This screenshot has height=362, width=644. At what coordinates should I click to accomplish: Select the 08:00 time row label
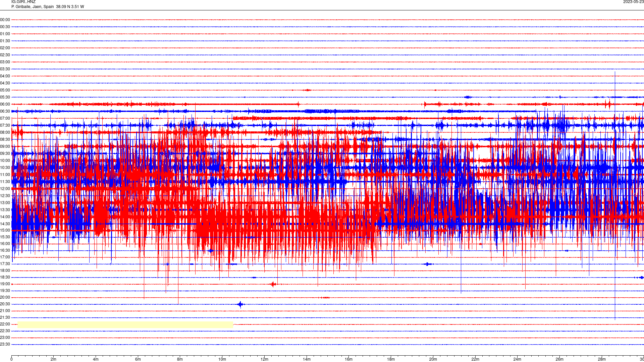[x=5, y=132]
